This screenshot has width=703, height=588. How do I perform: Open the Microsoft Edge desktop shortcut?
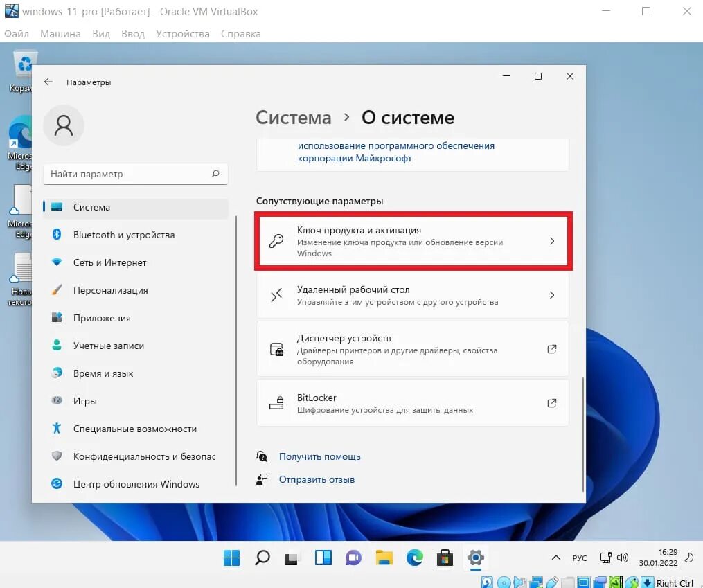[x=19, y=143]
